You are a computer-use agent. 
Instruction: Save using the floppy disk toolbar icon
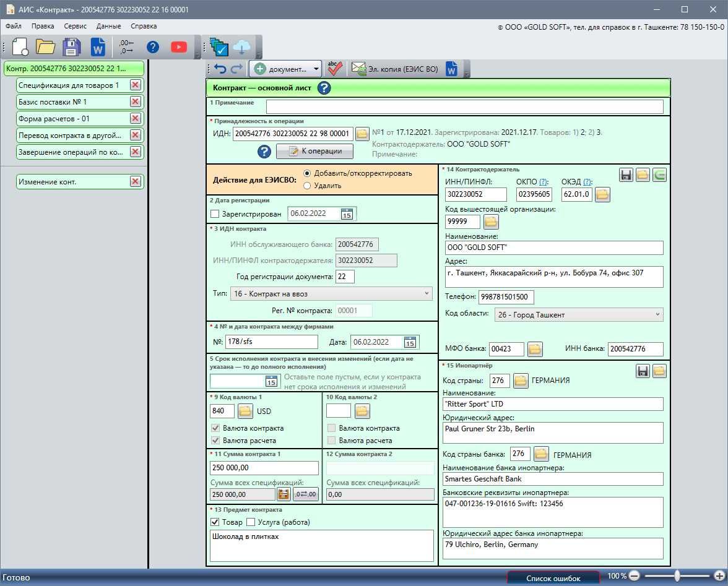[x=72, y=47]
